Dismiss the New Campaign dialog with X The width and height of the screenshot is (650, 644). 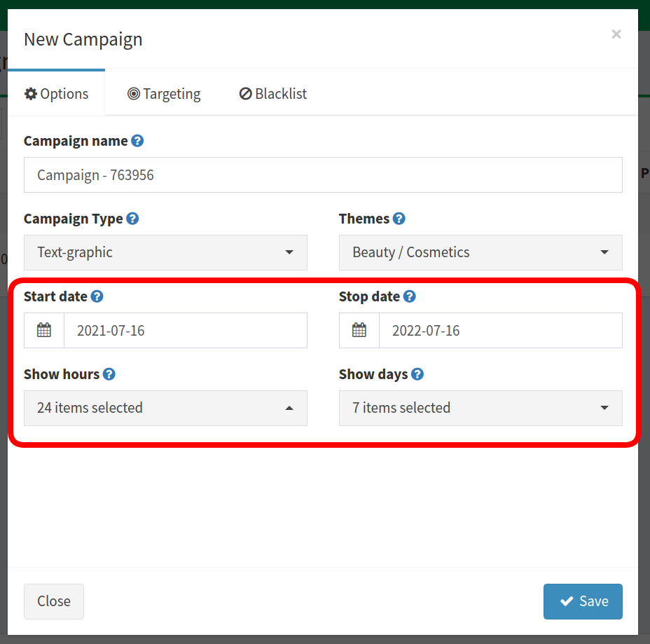pos(616,34)
